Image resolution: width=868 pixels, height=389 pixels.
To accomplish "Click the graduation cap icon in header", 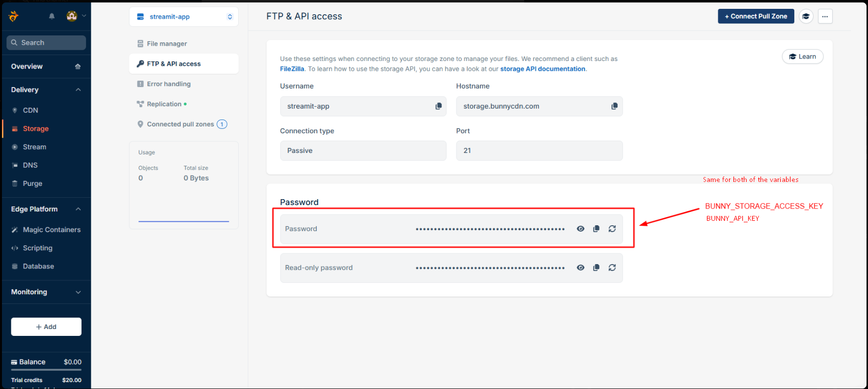I will click(x=806, y=16).
